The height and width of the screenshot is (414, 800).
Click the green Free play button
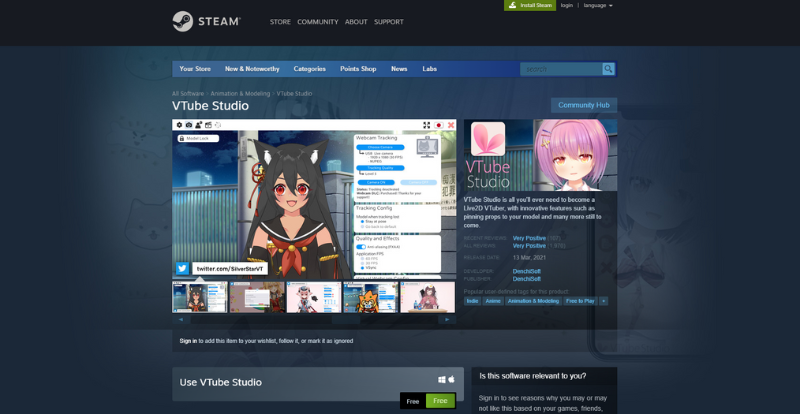440,401
